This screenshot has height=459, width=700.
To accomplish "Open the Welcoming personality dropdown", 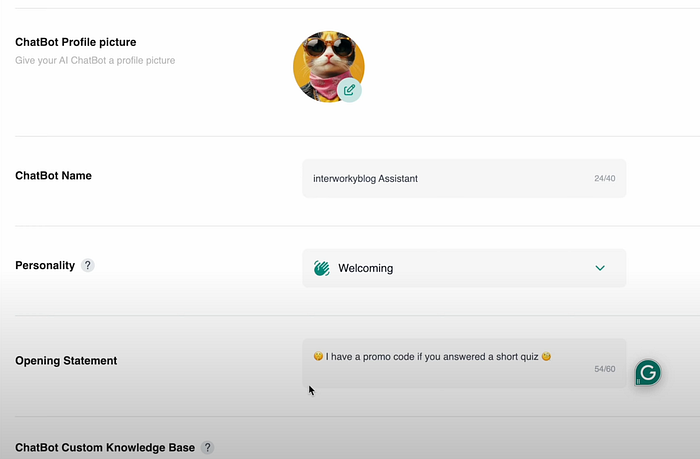I will [464, 268].
